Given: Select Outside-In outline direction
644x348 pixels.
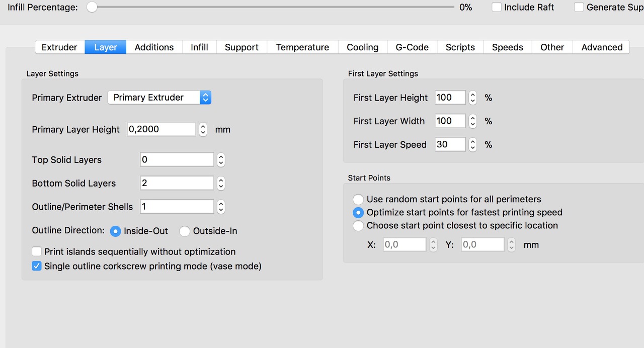Looking at the screenshot, I should pyautogui.click(x=185, y=231).
